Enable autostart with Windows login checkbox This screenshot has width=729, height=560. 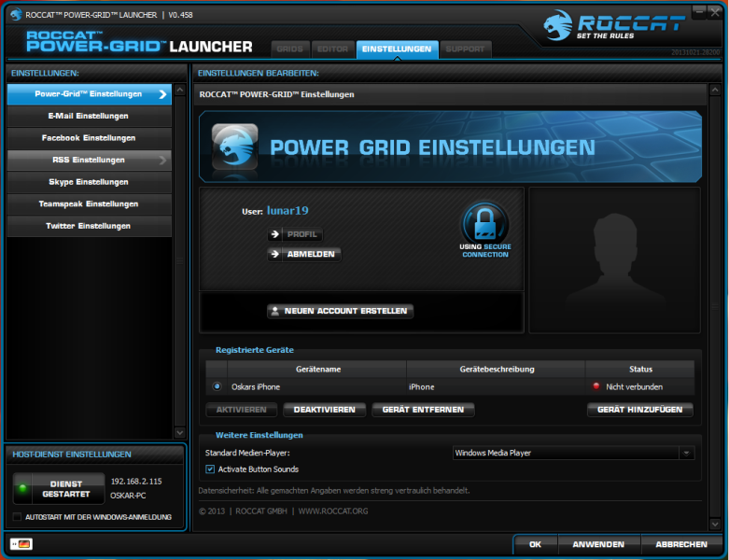(17, 517)
